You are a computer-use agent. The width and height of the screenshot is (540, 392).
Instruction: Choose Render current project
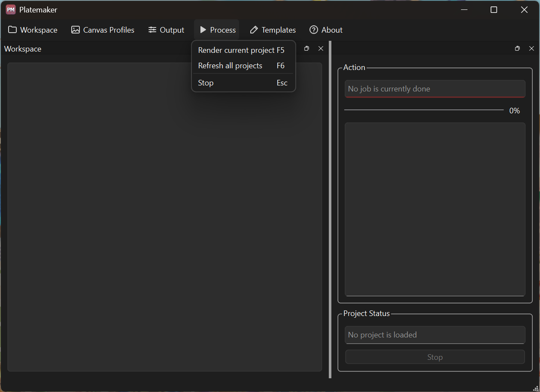pyautogui.click(x=243, y=50)
